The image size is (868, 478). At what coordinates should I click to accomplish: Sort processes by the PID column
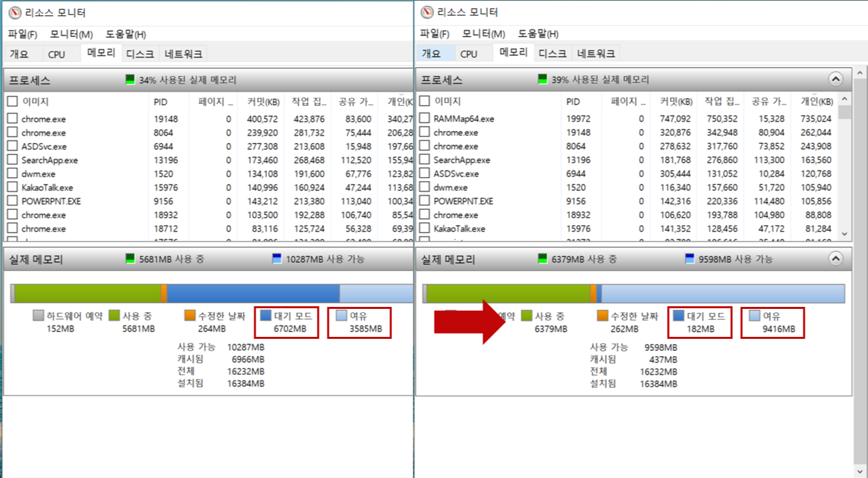tap(159, 101)
